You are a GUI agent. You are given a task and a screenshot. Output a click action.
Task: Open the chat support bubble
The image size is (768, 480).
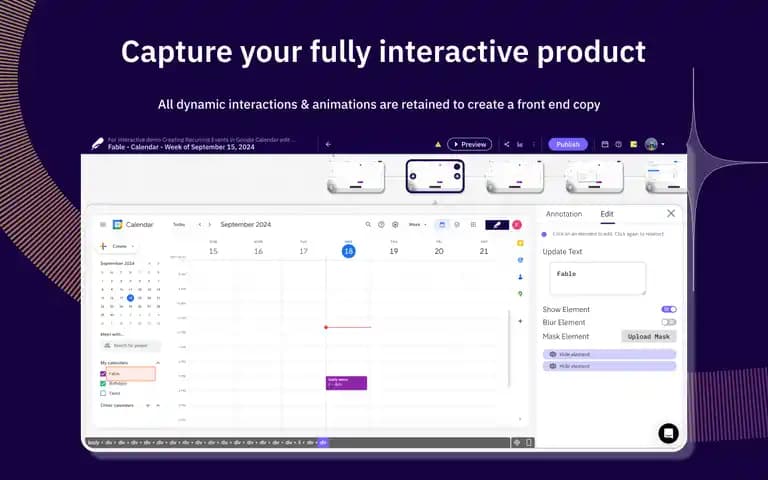tap(668, 433)
